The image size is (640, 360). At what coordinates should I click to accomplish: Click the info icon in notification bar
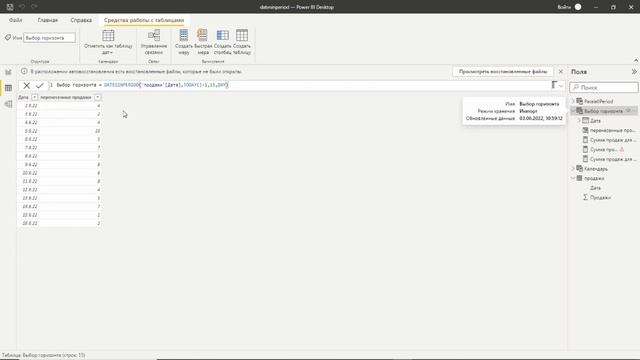(24, 71)
